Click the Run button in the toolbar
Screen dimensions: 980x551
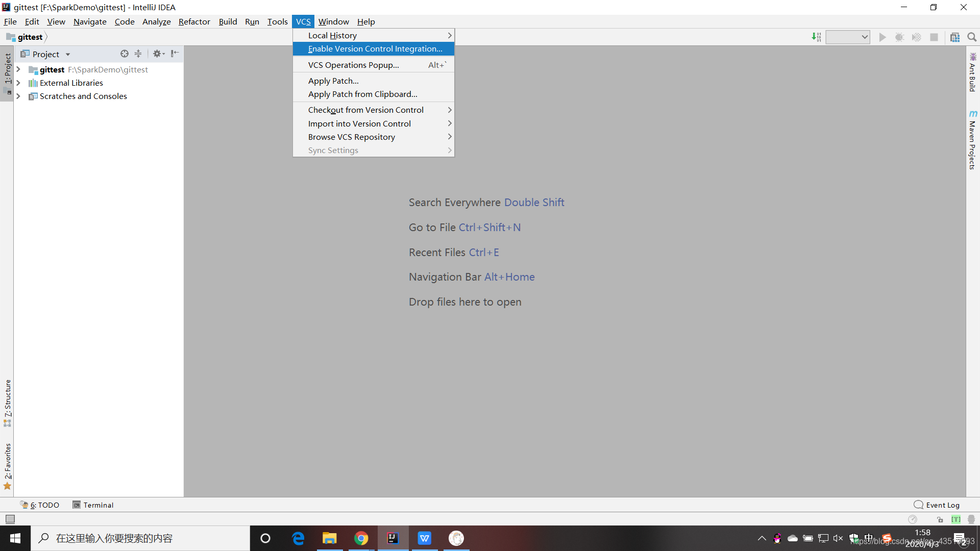click(883, 37)
